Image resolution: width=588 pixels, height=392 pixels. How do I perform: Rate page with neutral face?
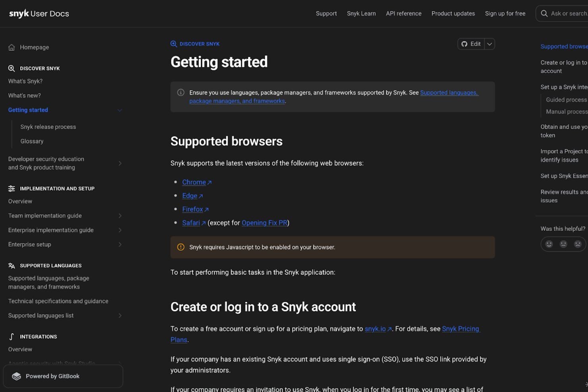[x=563, y=244]
